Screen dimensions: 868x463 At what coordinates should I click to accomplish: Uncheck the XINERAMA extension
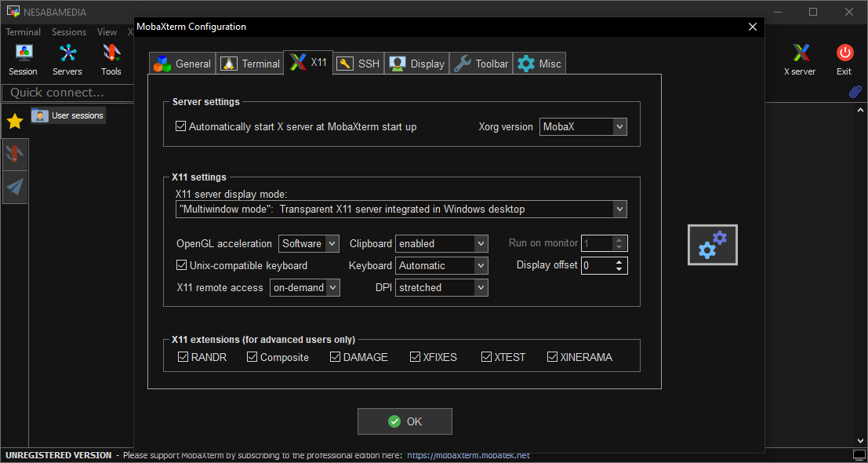553,357
